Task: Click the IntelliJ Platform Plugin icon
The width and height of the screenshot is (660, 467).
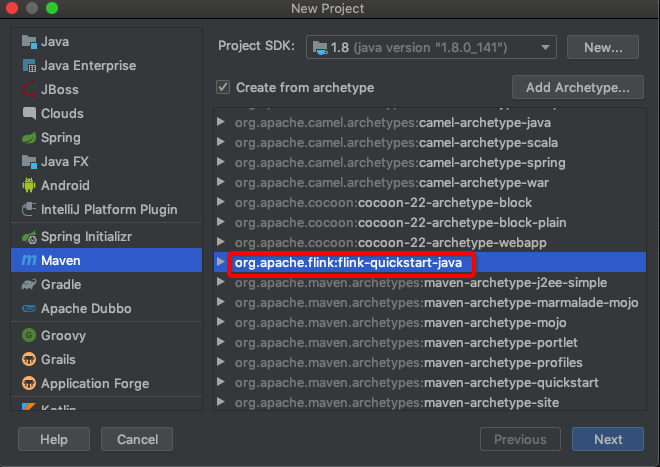Action: click(x=29, y=209)
